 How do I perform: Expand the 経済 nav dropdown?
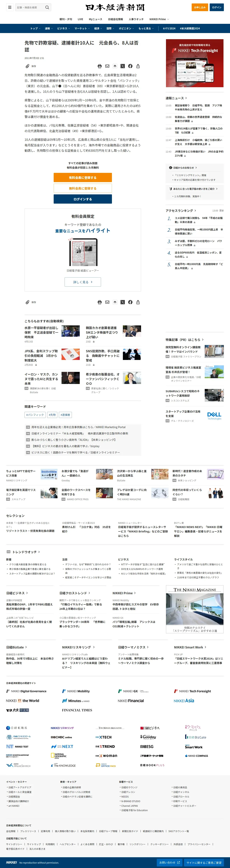coord(98,28)
